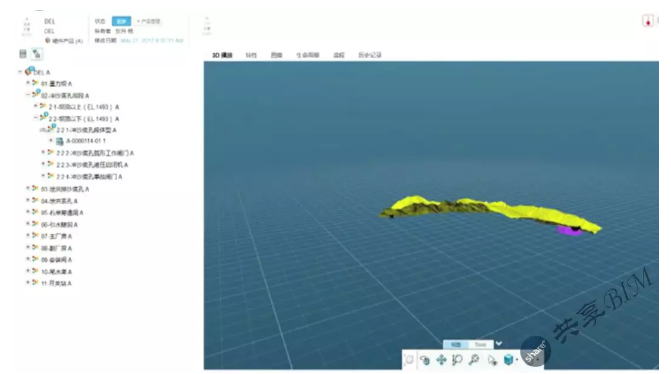Select the rotate/hand tool in the 3D toolbar
671x374 pixels.
(x=425, y=360)
